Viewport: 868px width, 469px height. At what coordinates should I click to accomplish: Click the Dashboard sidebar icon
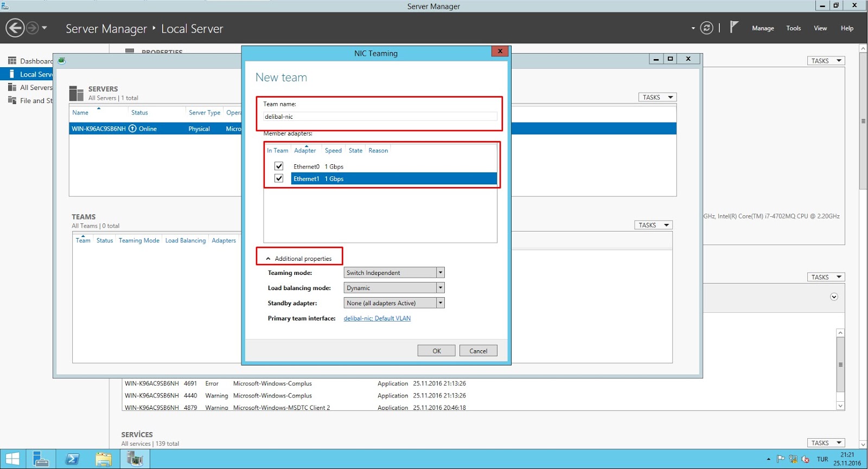(x=12, y=61)
